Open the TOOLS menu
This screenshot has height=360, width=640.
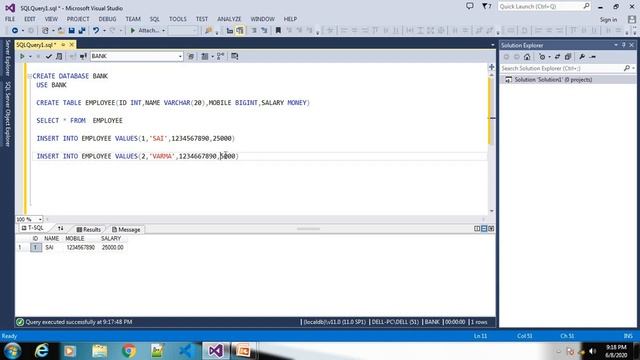pyautogui.click(x=178, y=19)
